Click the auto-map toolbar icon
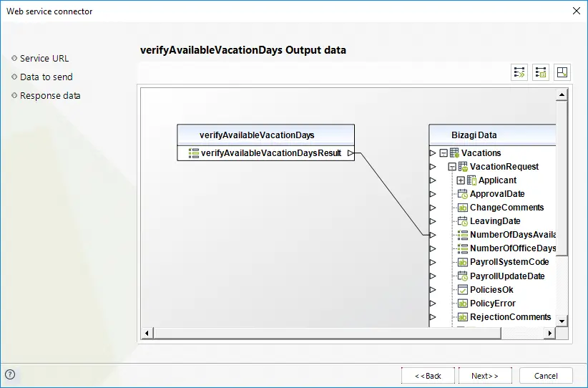588x388 pixels. [519, 72]
